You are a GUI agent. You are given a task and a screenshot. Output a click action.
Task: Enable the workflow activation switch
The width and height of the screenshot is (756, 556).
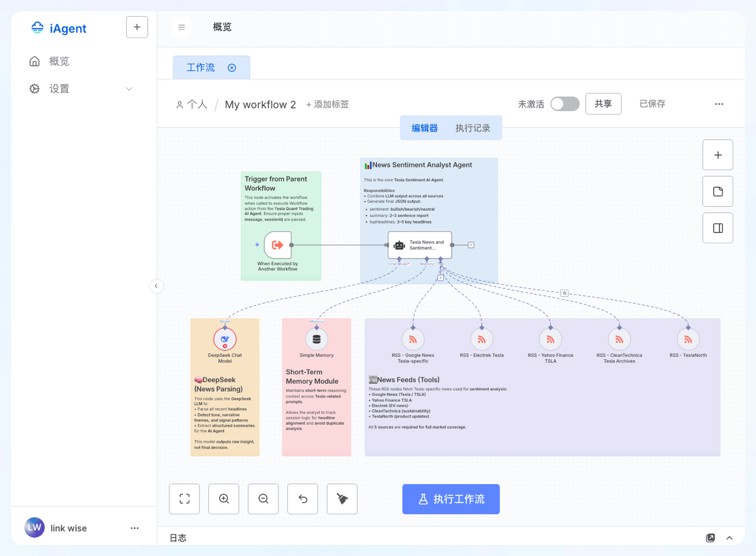pos(565,103)
